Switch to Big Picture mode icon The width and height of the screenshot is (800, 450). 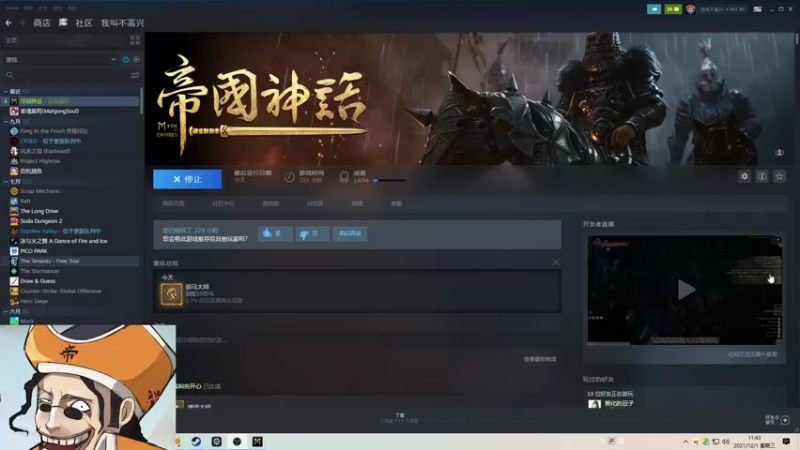click(758, 9)
